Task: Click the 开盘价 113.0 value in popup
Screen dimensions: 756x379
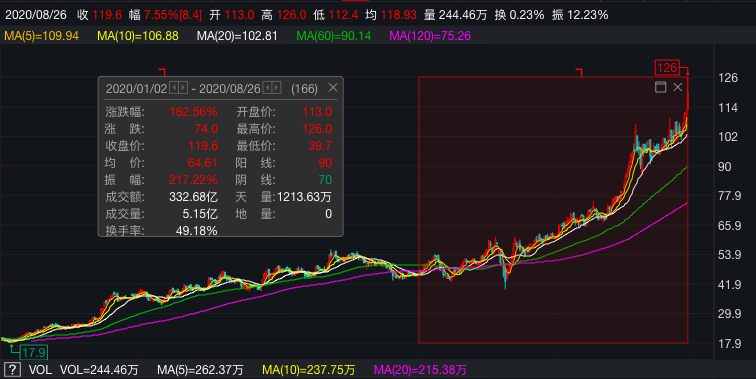Action: (x=317, y=112)
